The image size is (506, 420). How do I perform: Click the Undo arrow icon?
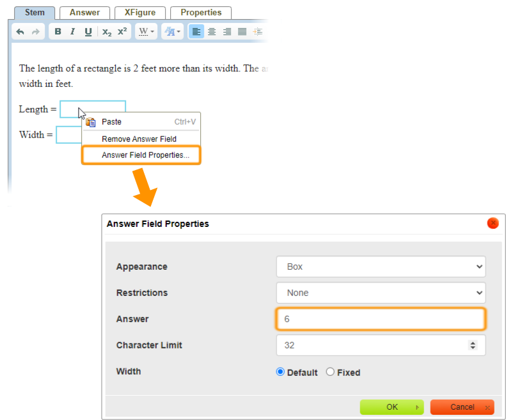(x=20, y=31)
